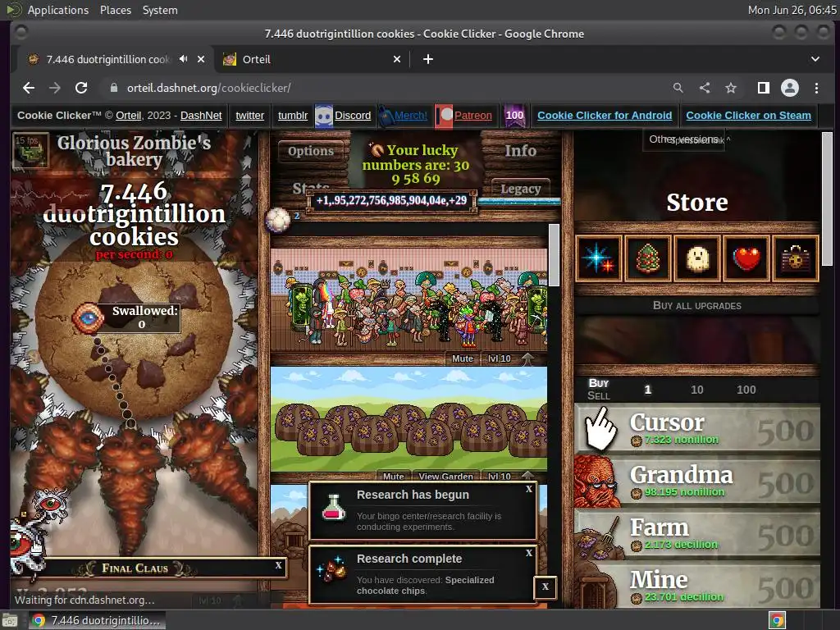Viewport: 840px width, 630px height.
Task: Set buy amount to 100
Action: 746,390
